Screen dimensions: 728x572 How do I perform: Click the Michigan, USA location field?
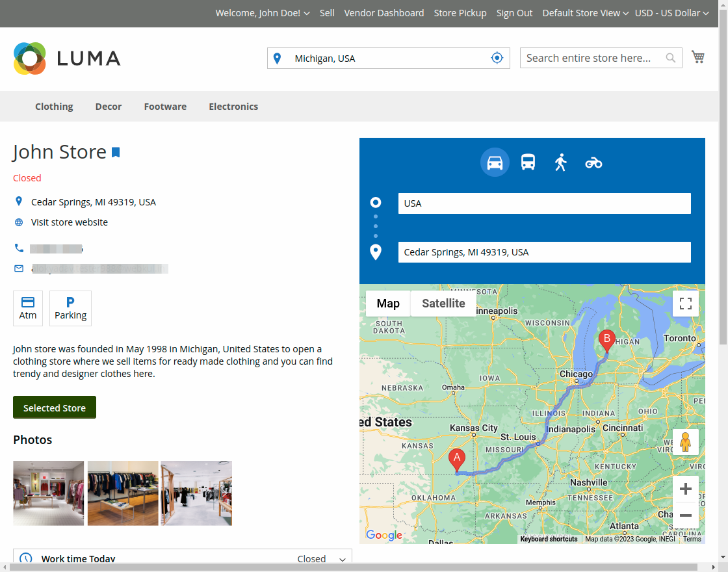pos(389,58)
